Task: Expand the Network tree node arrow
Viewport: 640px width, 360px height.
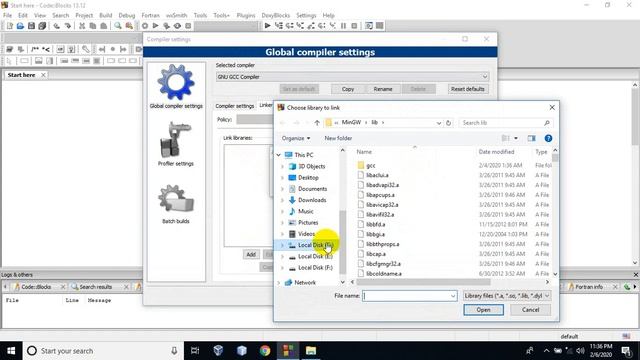Action: point(279,282)
